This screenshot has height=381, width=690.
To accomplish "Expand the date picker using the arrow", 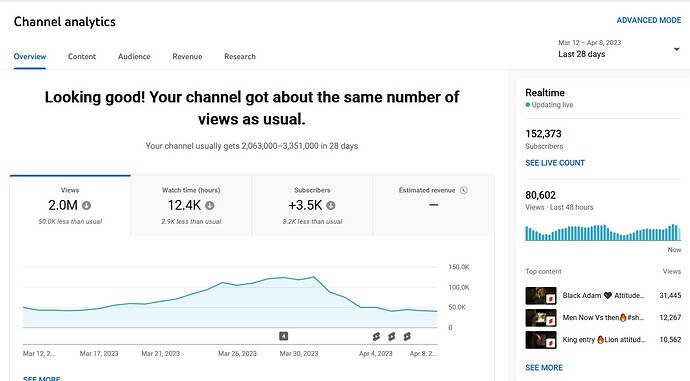I will click(x=676, y=49).
